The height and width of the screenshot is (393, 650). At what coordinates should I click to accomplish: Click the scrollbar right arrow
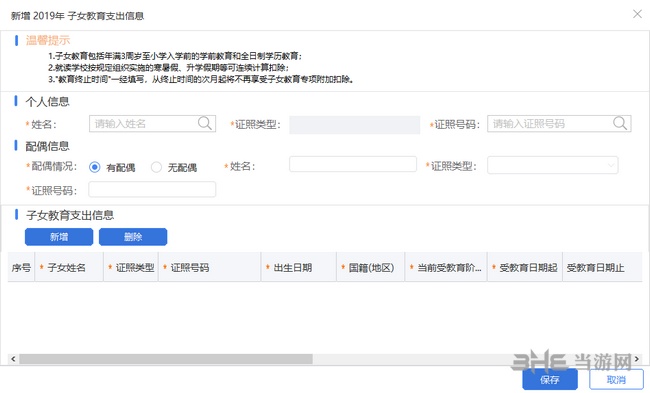tap(637, 359)
